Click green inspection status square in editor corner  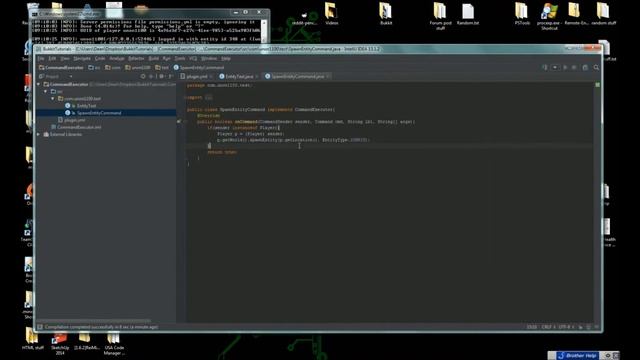pyautogui.click(x=598, y=85)
